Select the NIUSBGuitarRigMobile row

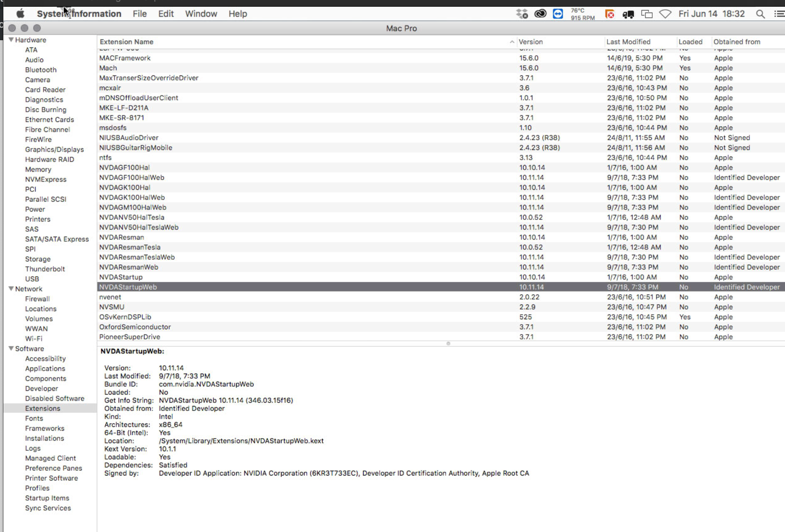pos(441,147)
